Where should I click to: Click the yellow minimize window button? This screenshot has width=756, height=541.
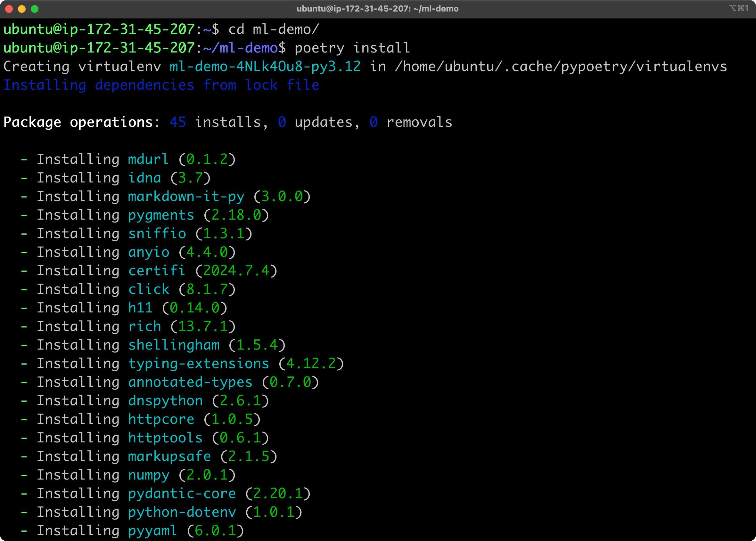click(22, 9)
